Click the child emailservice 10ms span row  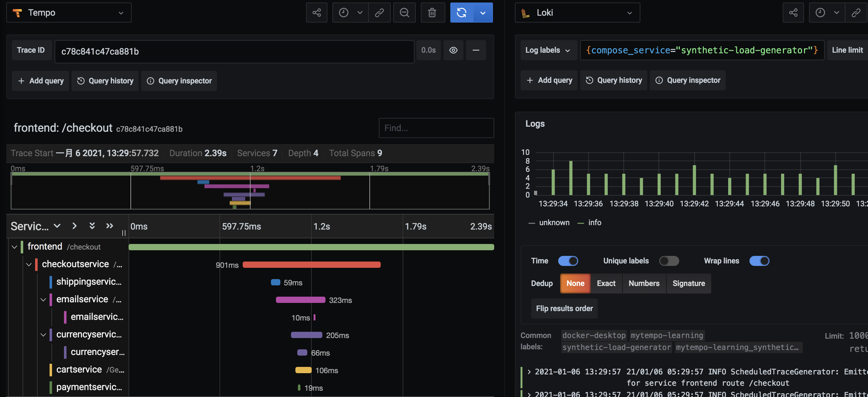pyautogui.click(x=97, y=317)
